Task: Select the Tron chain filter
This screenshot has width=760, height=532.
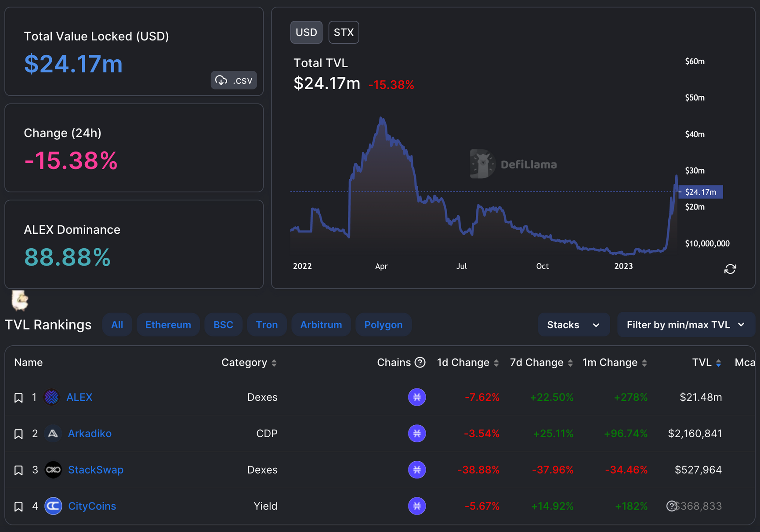Action: pyautogui.click(x=267, y=324)
